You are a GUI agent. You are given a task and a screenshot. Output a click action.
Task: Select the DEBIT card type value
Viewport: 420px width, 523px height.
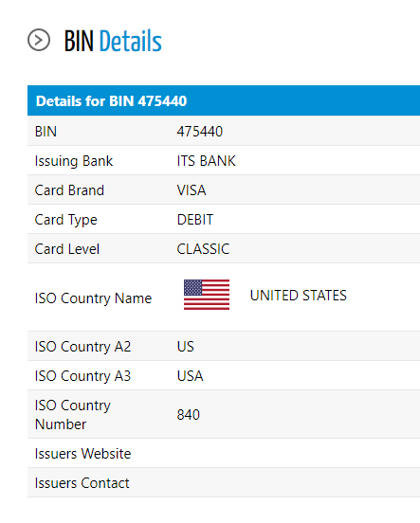click(x=195, y=220)
